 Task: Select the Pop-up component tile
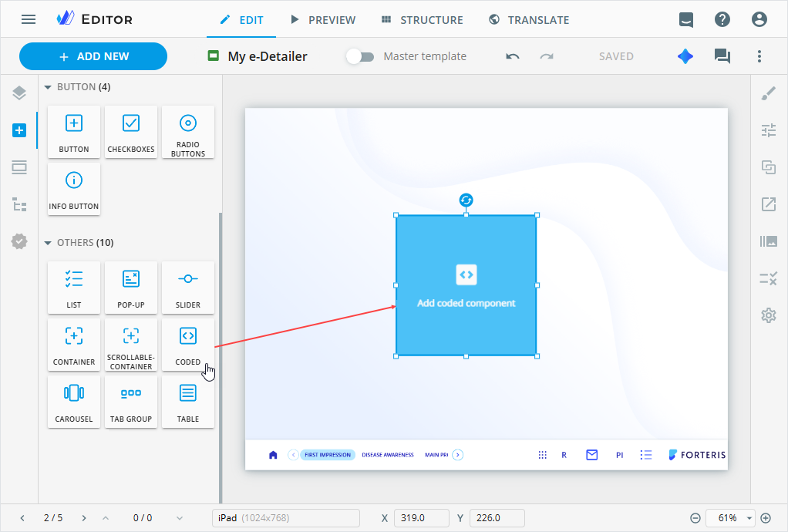[x=131, y=288]
